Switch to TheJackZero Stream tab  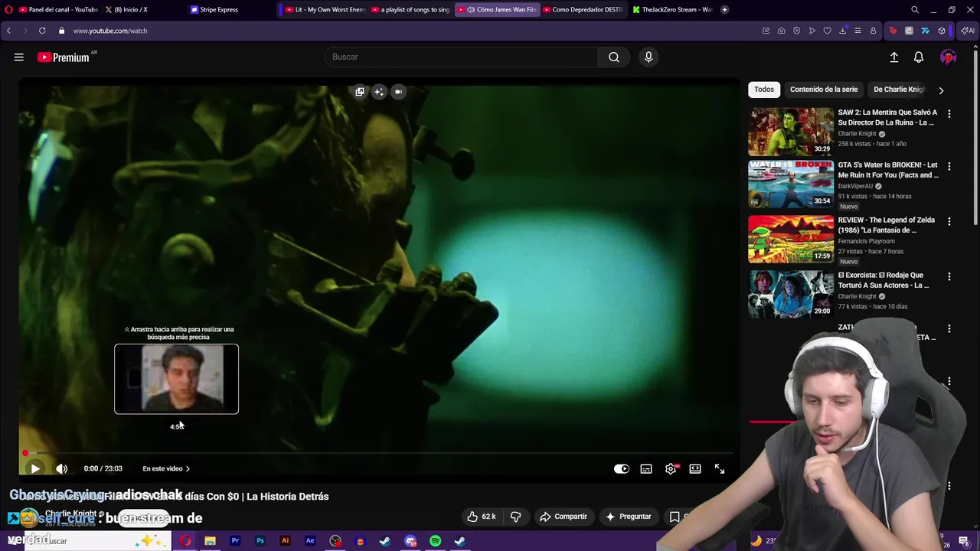(x=672, y=10)
